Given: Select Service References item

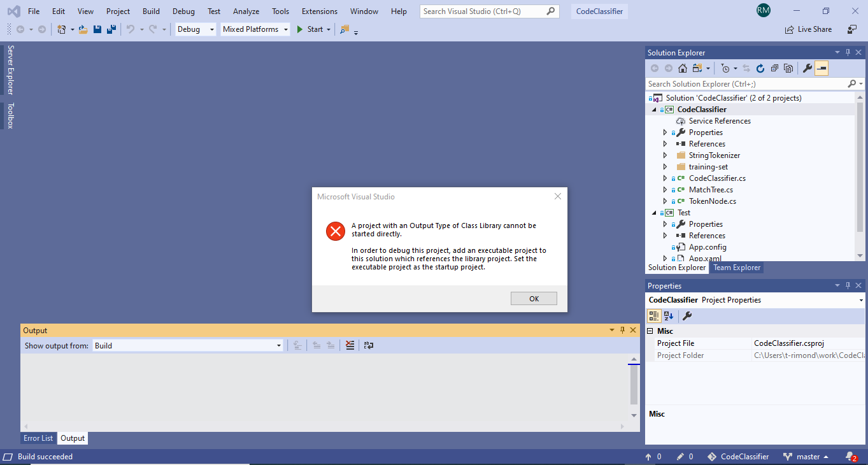Looking at the screenshot, I should coord(720,121).
